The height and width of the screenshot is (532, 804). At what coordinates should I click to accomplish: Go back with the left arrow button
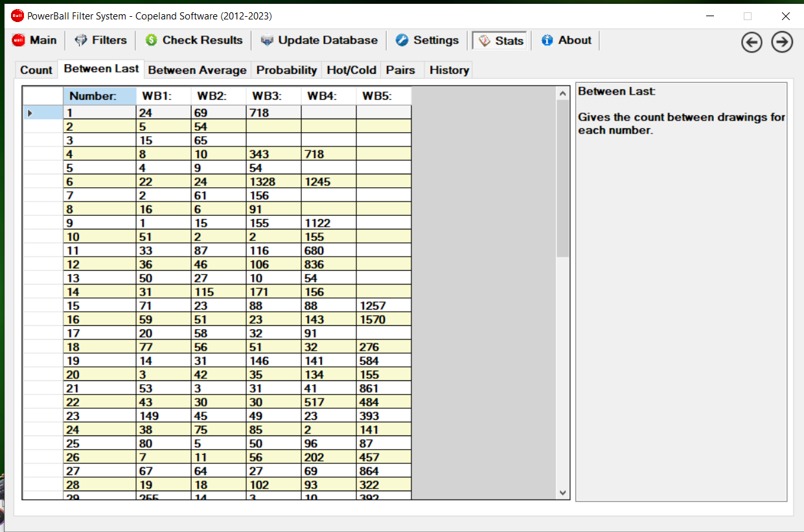tap(752, 42)
